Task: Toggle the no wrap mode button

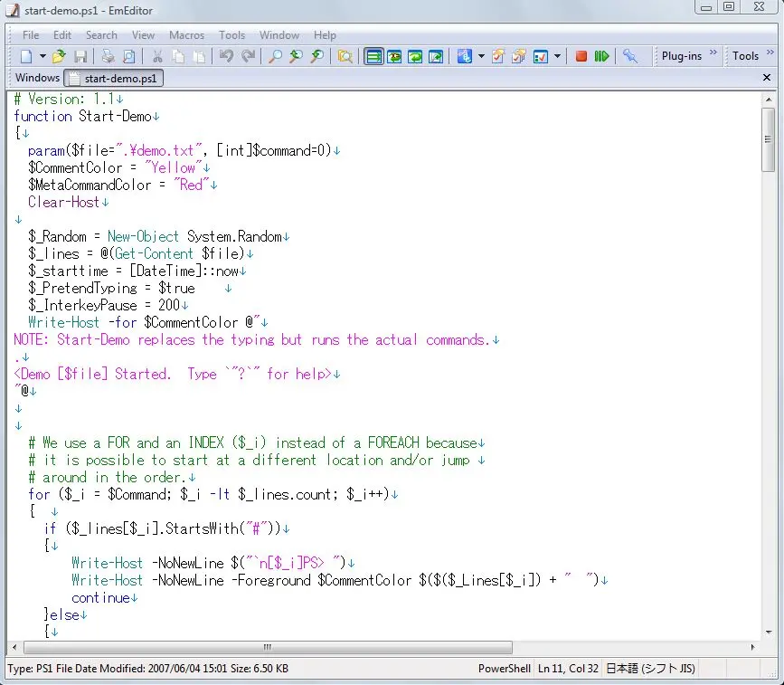Action: [x=373, y=56]
